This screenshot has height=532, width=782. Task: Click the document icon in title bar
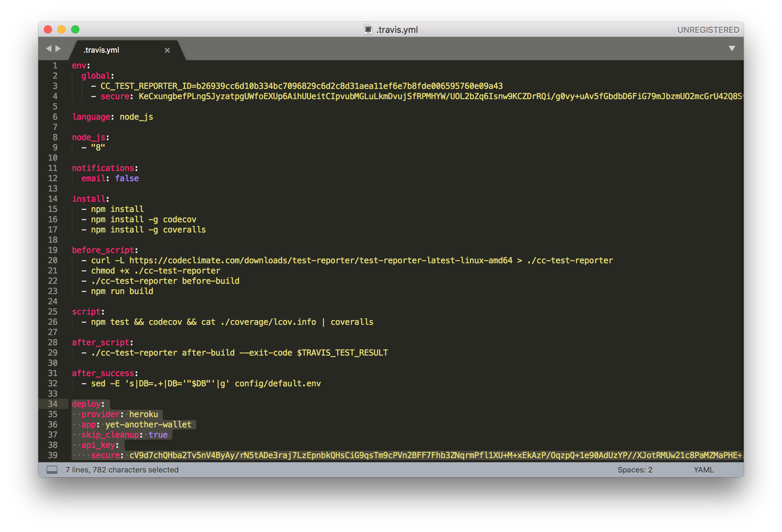tap(368, 30)
